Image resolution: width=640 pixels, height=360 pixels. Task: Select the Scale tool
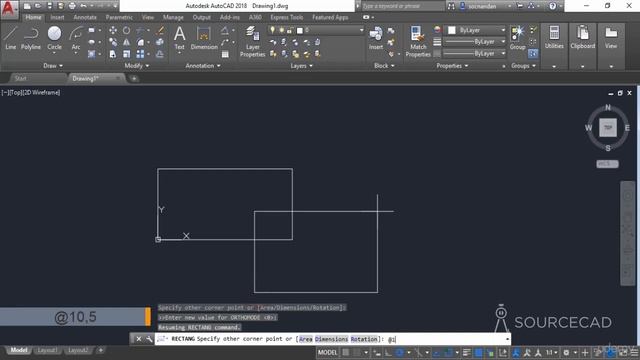[127, 54]
